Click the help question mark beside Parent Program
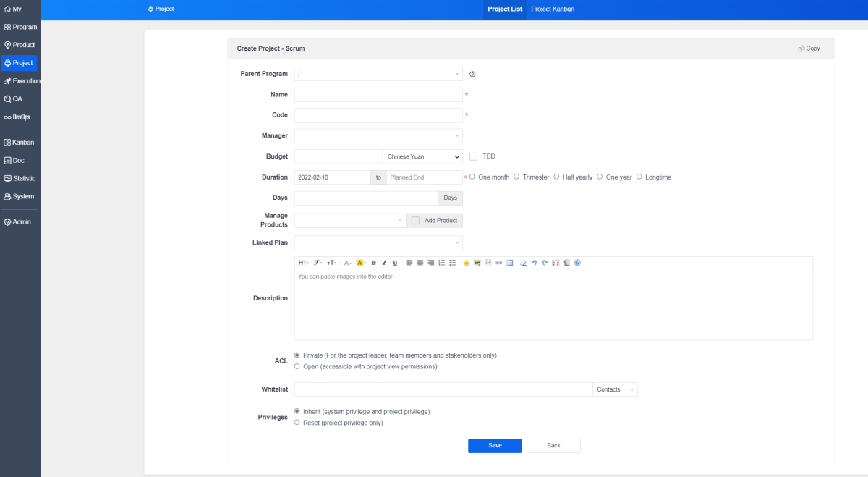This screenshot has width=868, height=477. (x=472, y=74)
